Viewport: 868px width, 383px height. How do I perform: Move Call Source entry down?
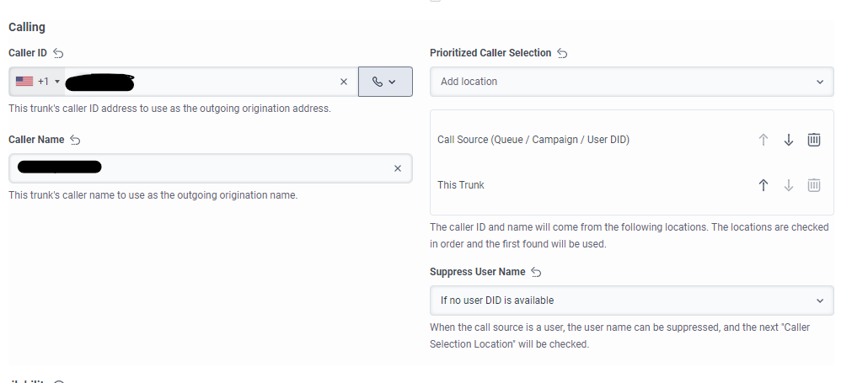click(x=789, y=140)
